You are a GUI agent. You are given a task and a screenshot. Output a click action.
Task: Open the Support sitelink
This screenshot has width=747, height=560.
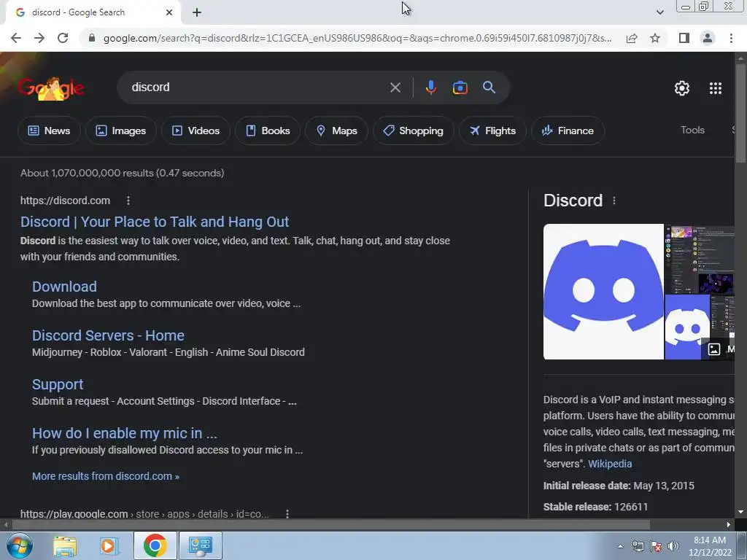[x=58, y=384]
